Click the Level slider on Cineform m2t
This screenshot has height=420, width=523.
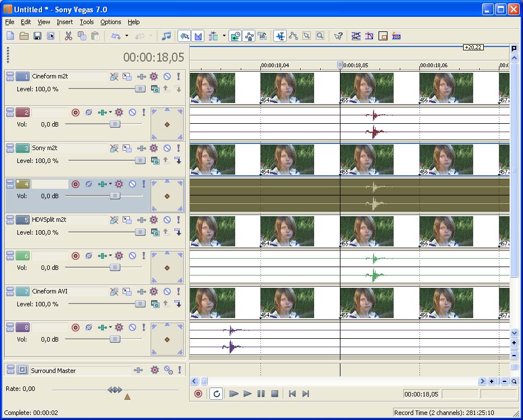click(x=140, y=89)
